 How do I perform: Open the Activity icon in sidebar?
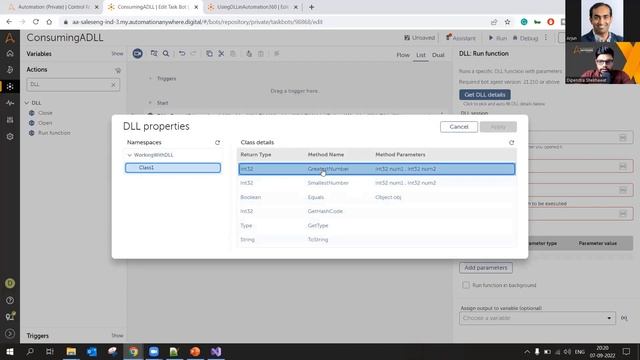coord(10,103)
